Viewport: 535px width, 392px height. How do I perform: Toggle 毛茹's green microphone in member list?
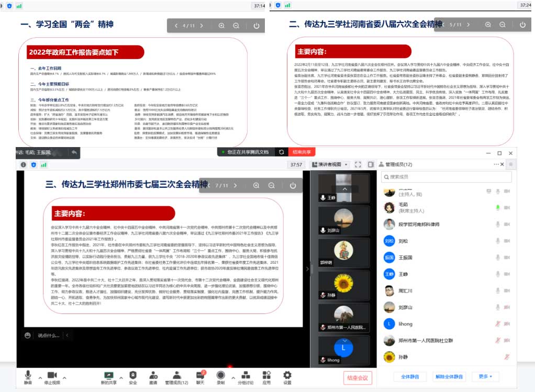(x=498, y=207)
